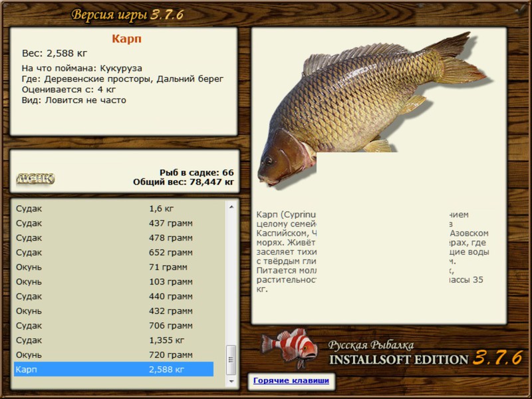
Task: Select the Окунь 71 грамм row
Action: click(114, 267)
